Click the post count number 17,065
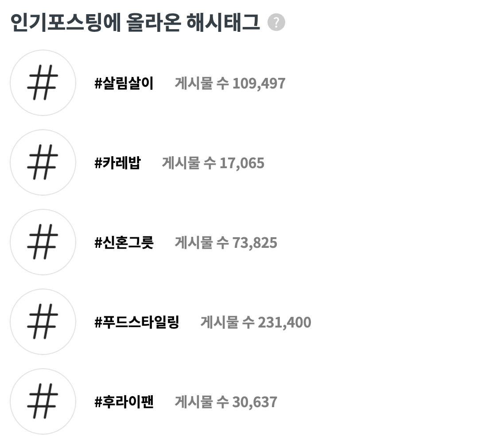The image size is (504, 447). tap(242, 163)
